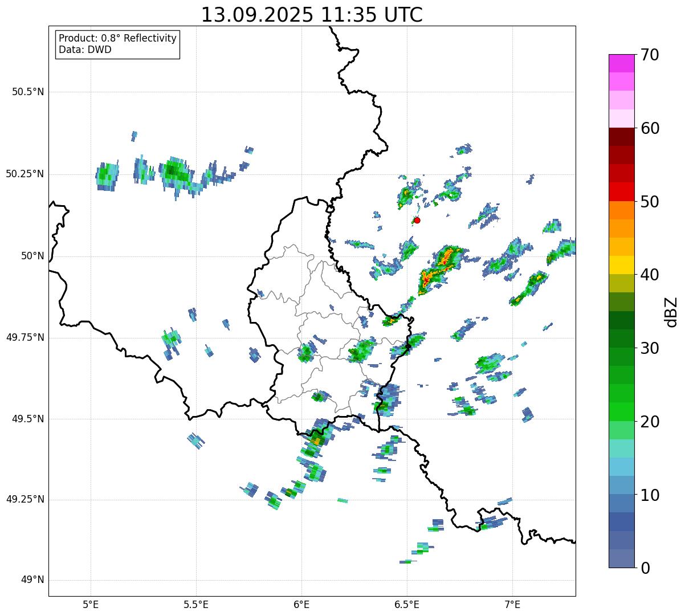
Task: Click the 7°E longitude label
Action: click(x=513, y=604)
